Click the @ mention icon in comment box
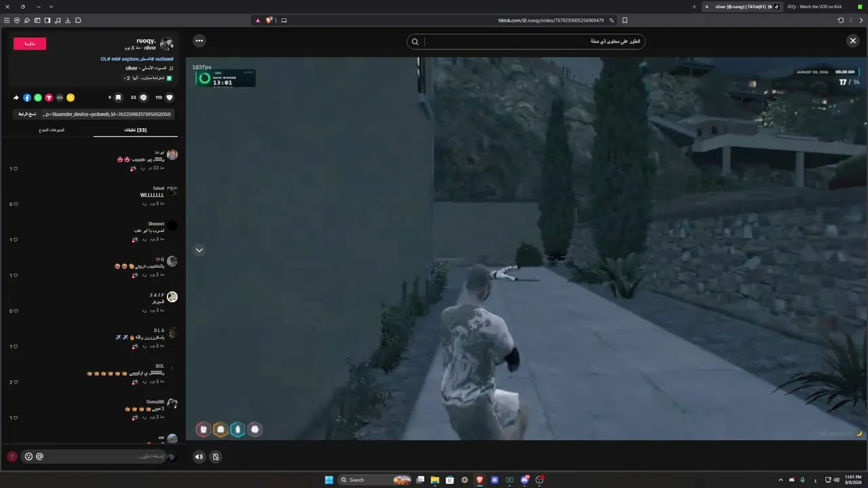The width and height of the screenshot is (868, 488). tap(39, 456)
